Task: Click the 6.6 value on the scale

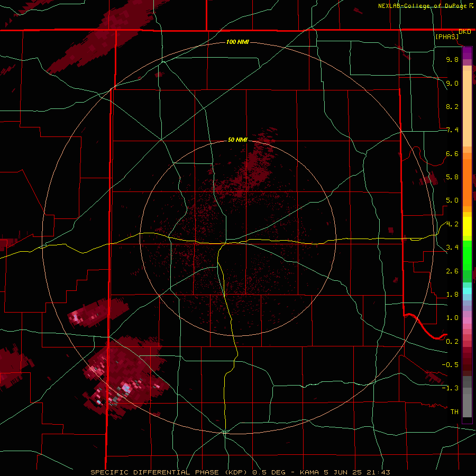Action: click(452, 153)
